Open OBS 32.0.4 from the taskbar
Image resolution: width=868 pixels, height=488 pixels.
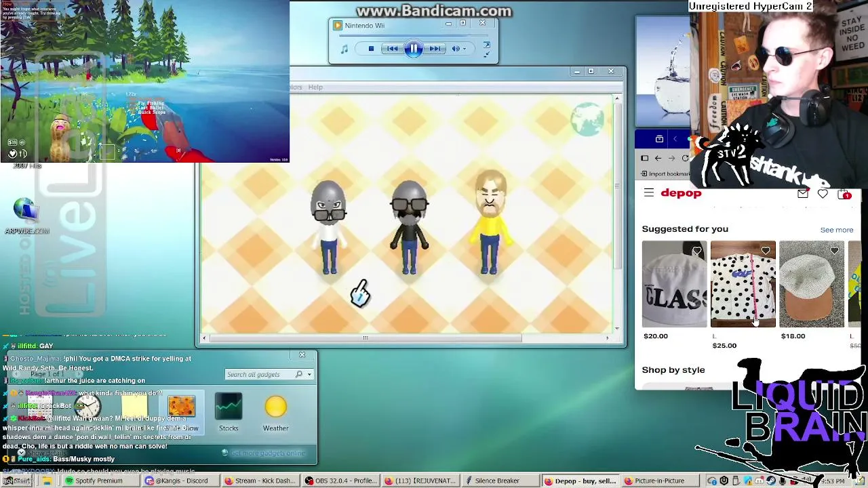click(340, 481)
